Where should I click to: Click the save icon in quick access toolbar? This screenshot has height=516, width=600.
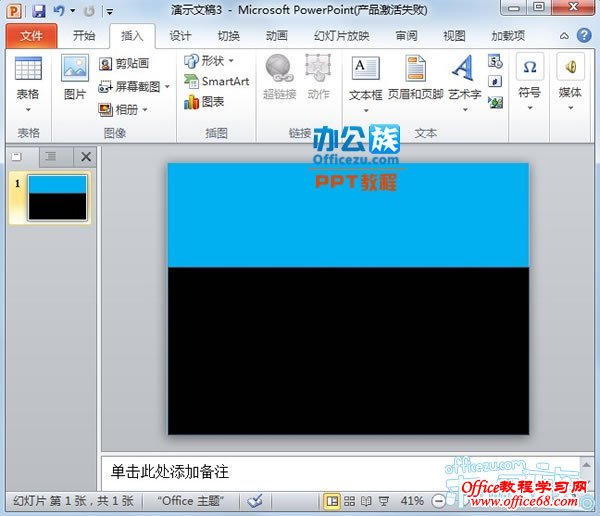39,11
